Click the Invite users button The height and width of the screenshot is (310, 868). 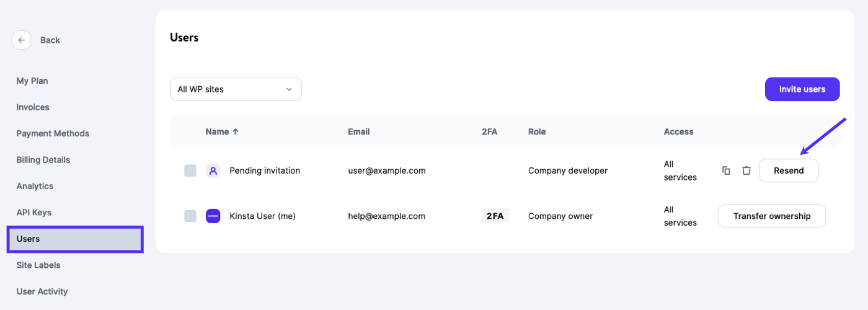tap(802, 89)
